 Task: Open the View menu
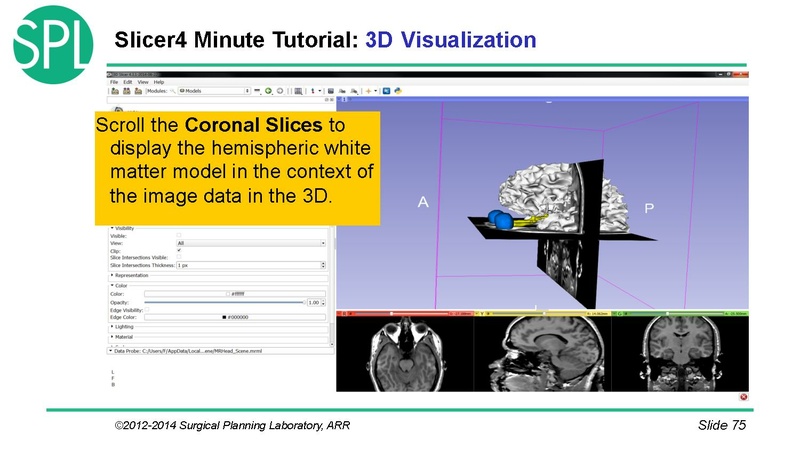[143, 82]
